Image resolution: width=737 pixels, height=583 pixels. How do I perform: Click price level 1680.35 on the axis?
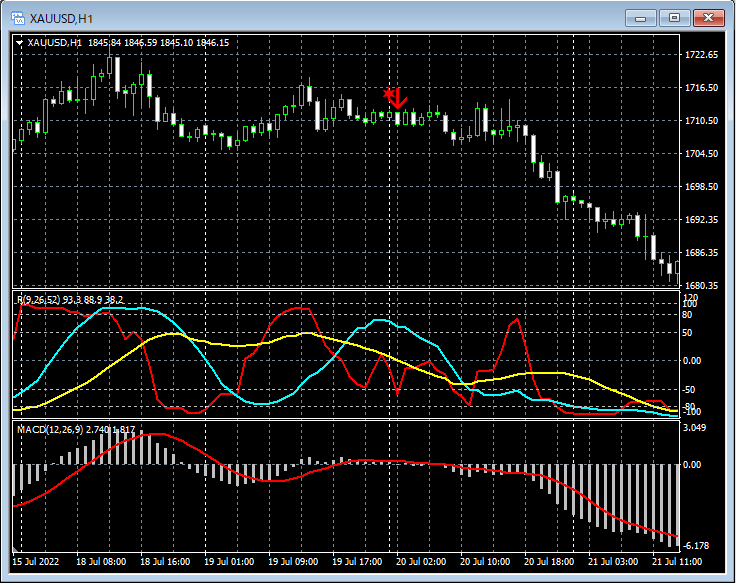tap(701, 285)
